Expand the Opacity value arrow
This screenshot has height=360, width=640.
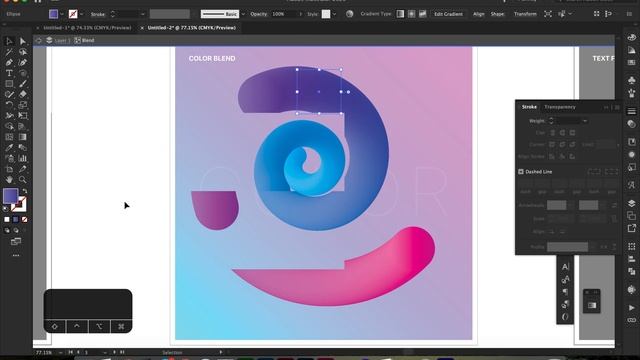[301, 14]
